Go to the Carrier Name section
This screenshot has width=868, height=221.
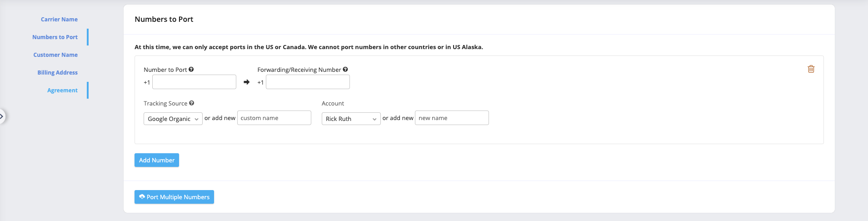click(59, 20)
